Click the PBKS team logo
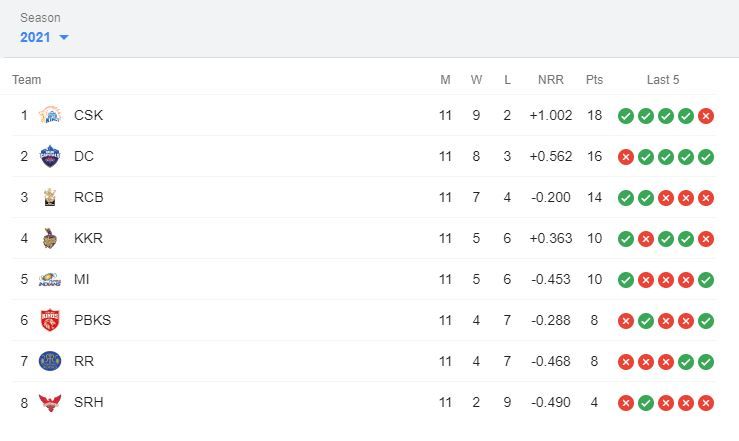The width and height of the screenshot is (739, 441). 49,321
